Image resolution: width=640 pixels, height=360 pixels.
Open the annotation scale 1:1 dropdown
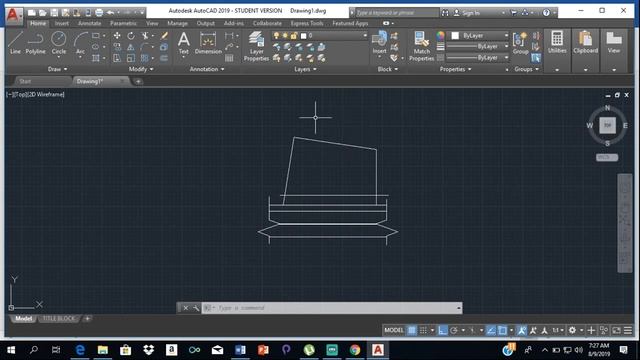(558, 330)
